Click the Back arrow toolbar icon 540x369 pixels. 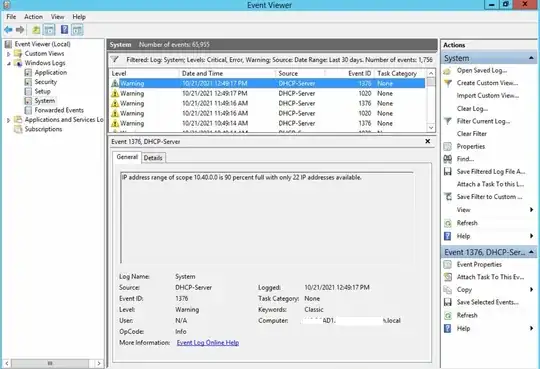[8, 30]
